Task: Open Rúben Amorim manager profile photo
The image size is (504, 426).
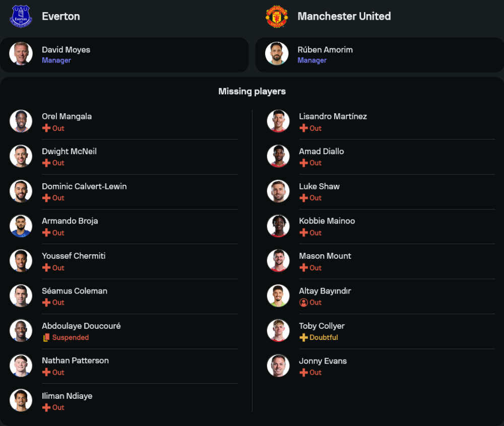Action: (277, 54)
